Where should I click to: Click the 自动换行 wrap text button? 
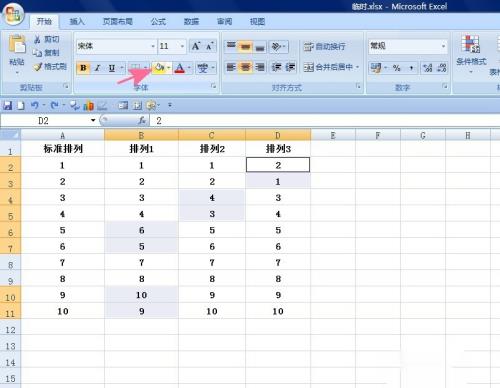point(325,46)
